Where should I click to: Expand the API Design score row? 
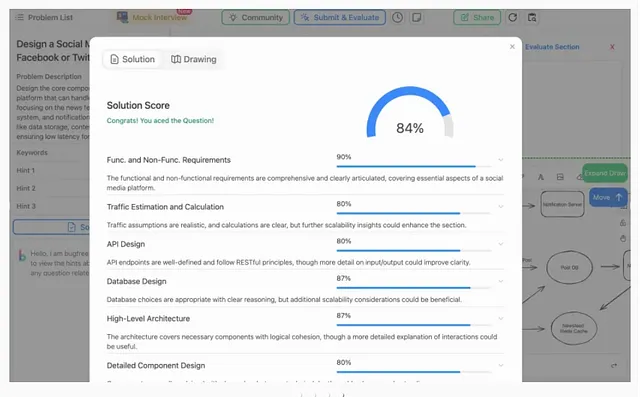click(500, 244)
